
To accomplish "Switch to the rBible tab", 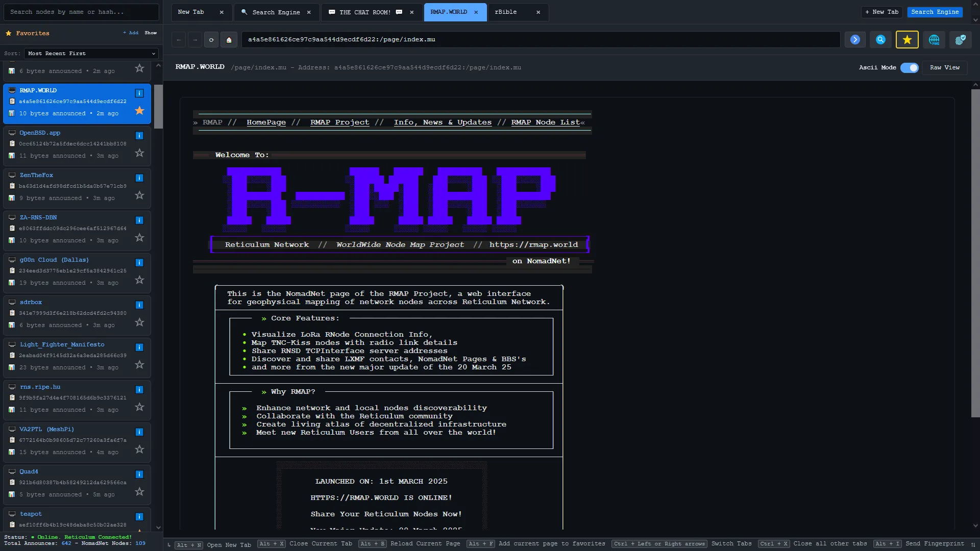I will pos(506,12).
